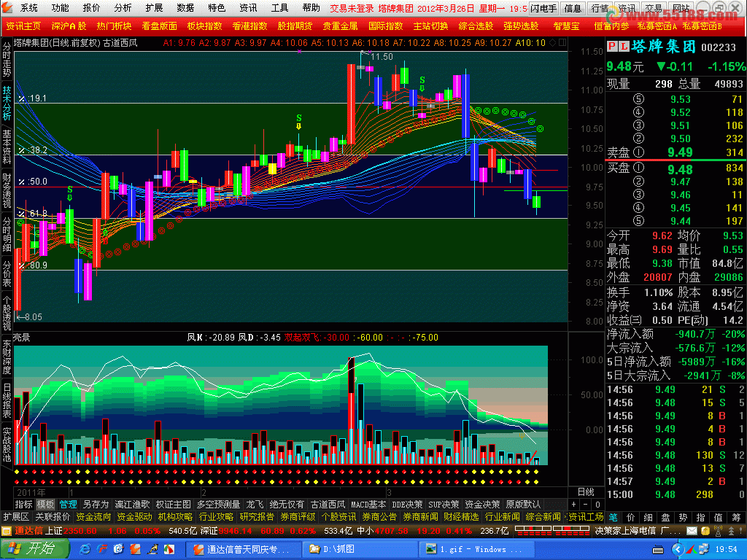Switch to the D:\抓图 folder taskbar window
The height and width of the screenshot is (560, 747).
coord(360,549)
